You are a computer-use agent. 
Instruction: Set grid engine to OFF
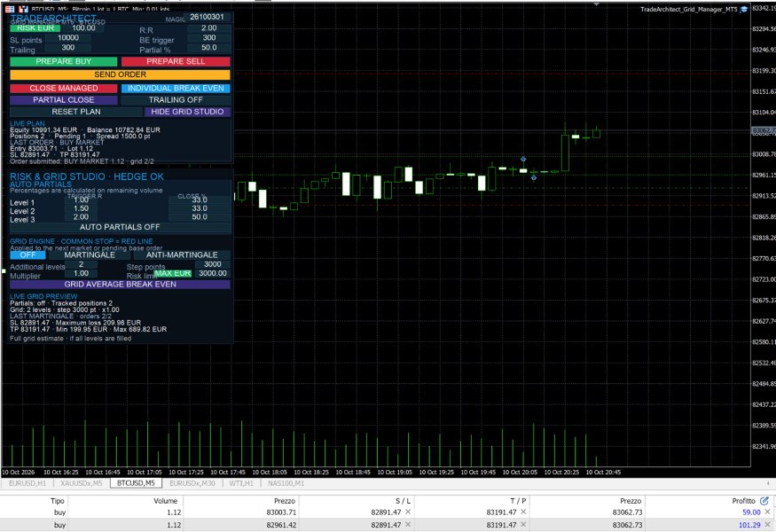tap(27, 254)
